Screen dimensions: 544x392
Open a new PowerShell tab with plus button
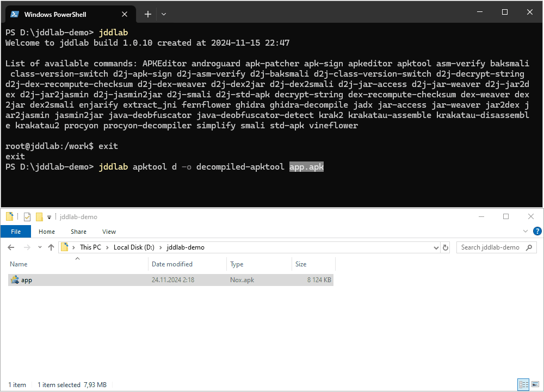pos(148,14)
